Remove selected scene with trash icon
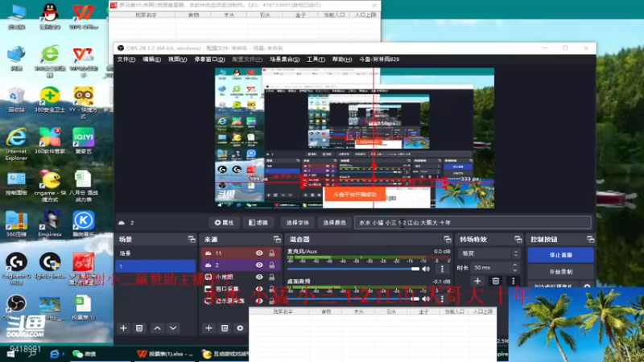 (x=139, y=328)
